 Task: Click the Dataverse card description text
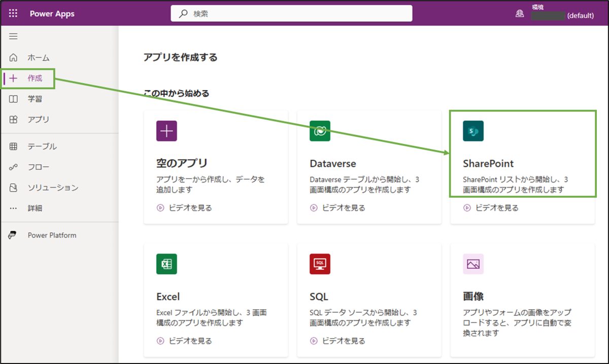[364, 185]
